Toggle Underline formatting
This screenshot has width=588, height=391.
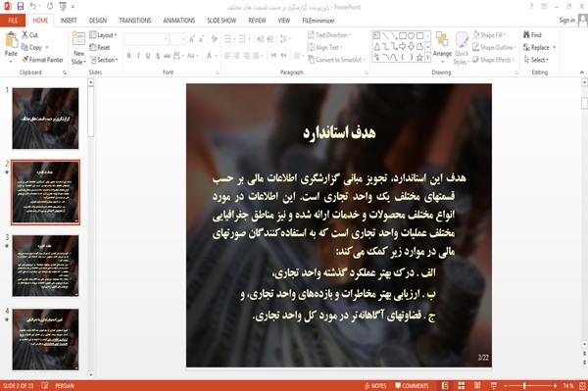tap(148, 56)
